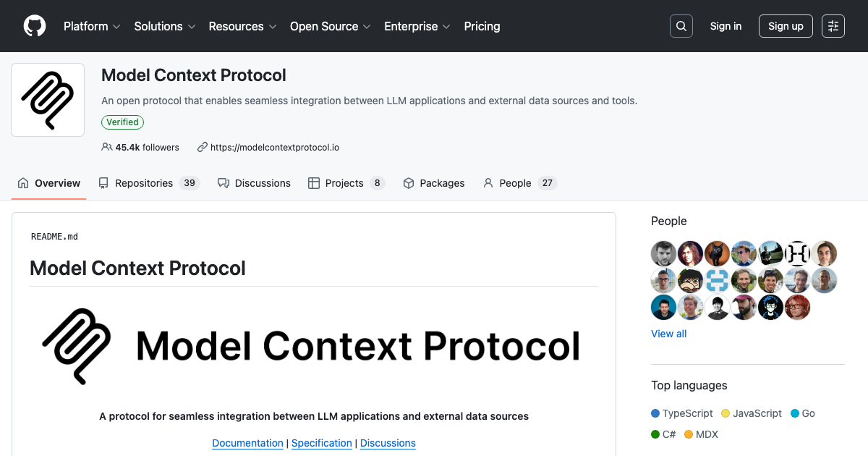Switch to the Overview tab

(x=48, y=183)
